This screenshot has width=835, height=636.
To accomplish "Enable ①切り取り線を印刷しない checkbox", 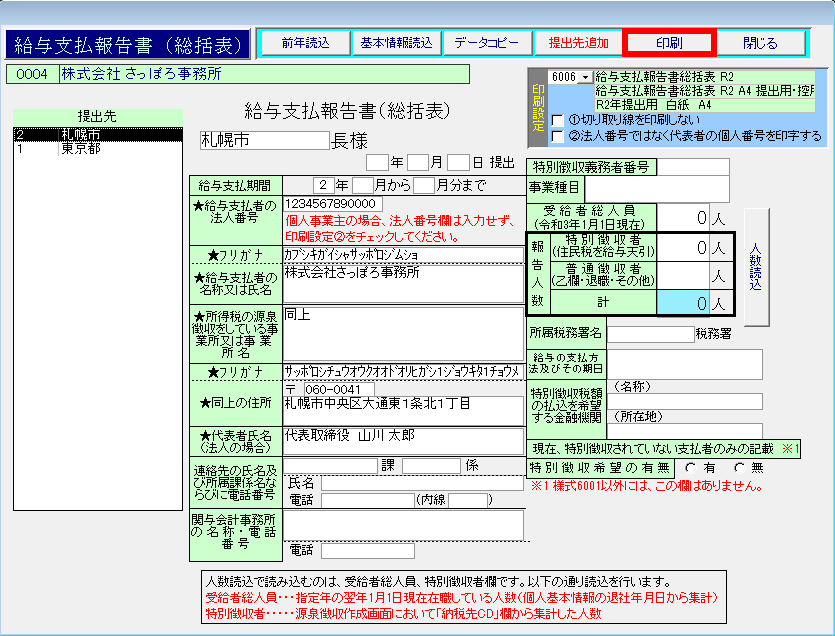I will (558, 119).
